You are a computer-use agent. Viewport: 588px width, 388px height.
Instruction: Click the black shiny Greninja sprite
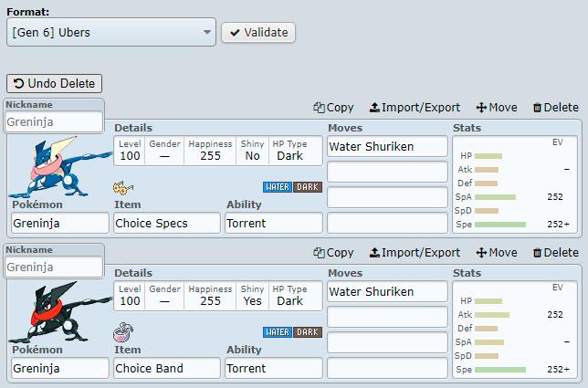click(60, 312)
